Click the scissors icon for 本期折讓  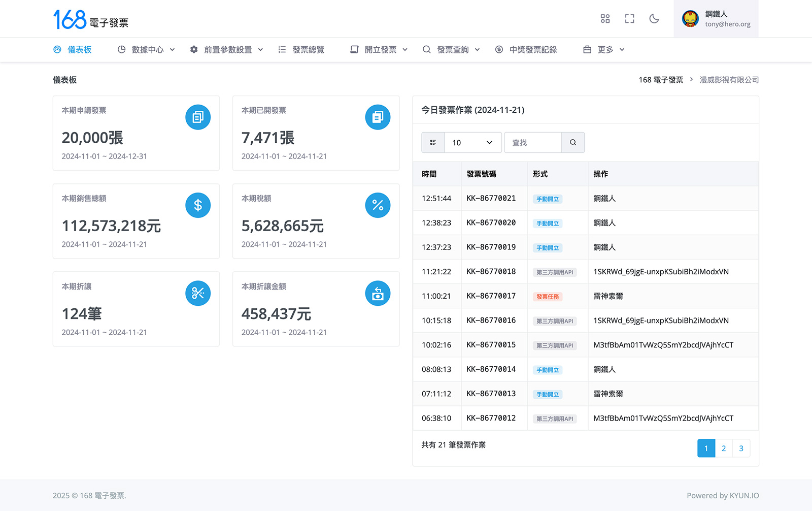tap(198, 293)
